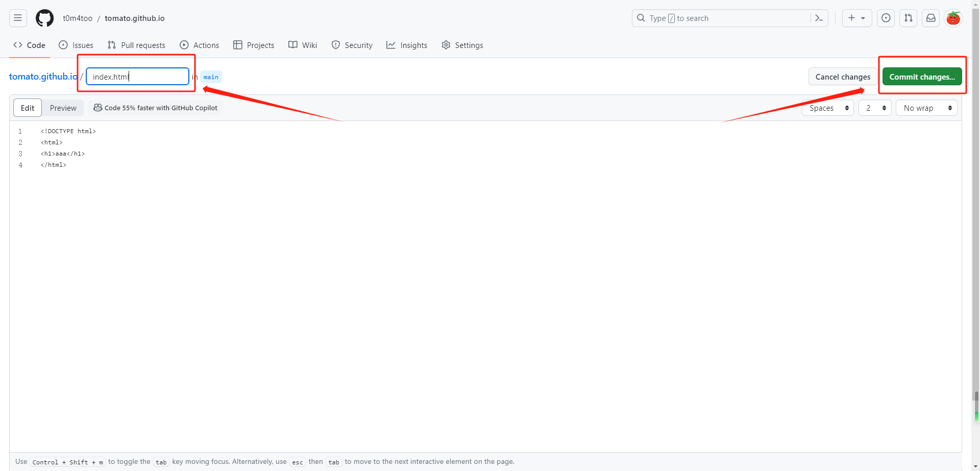Focus the index.html filename field
Image resolution: width=980 pixels, height=471 pixels.
(x=137, y=77)
